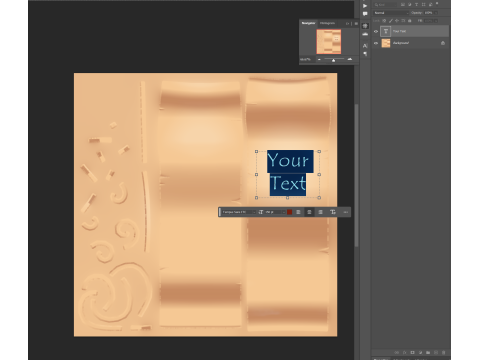This screenshot has height=360, width=480.
Task: Click zoom out icon in Navigator panel
Action: (x=319, y=59)
